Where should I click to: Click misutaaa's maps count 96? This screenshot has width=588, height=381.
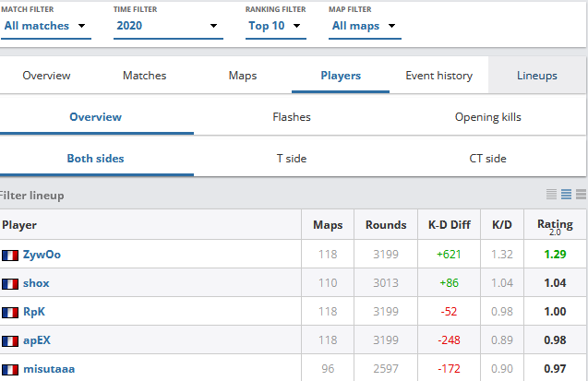(x=328, y=369)
